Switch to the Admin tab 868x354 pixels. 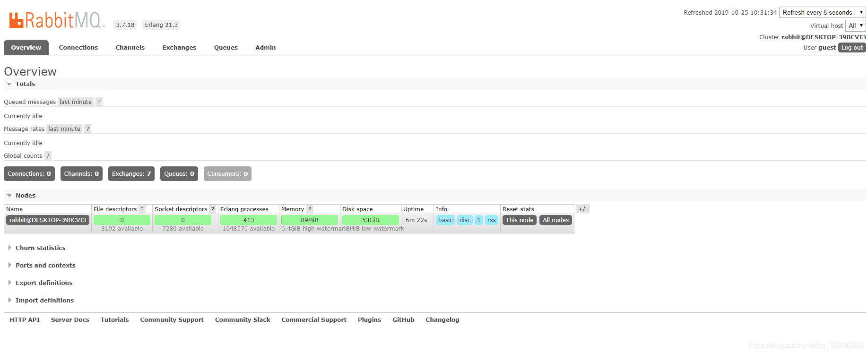point(266,48)
